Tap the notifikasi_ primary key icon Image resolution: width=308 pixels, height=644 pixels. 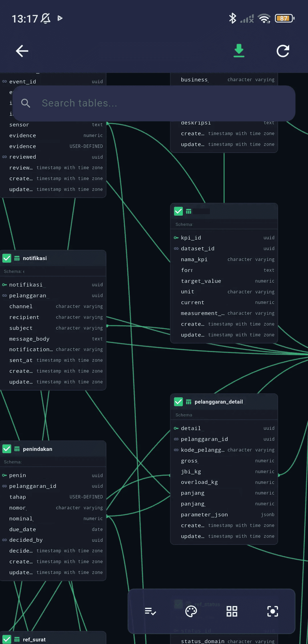(5, 285)
